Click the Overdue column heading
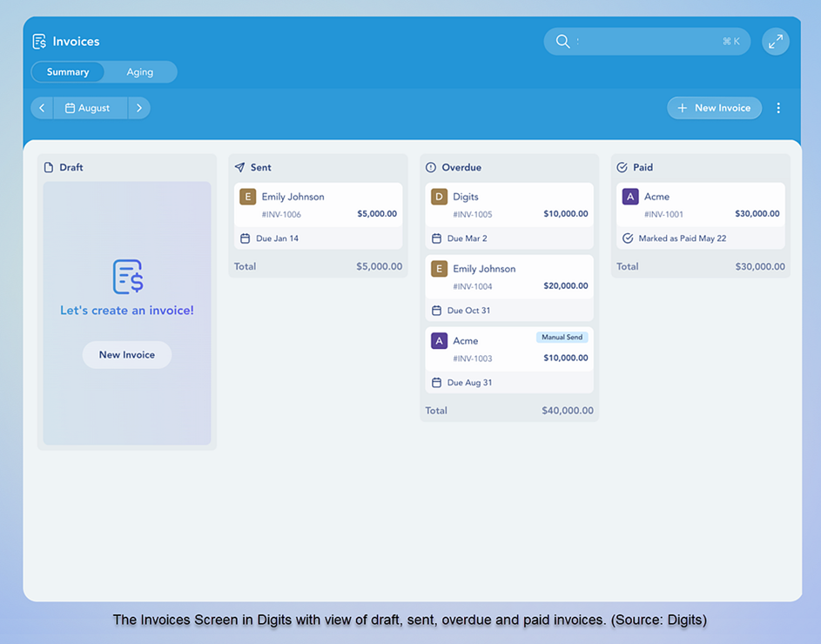The height and width of the screenshot is (644, 821). coord(461,167)
